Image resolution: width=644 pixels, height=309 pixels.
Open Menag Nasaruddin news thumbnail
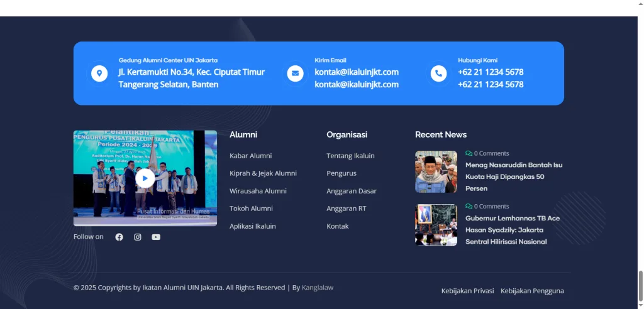click(x=436, y=171)
